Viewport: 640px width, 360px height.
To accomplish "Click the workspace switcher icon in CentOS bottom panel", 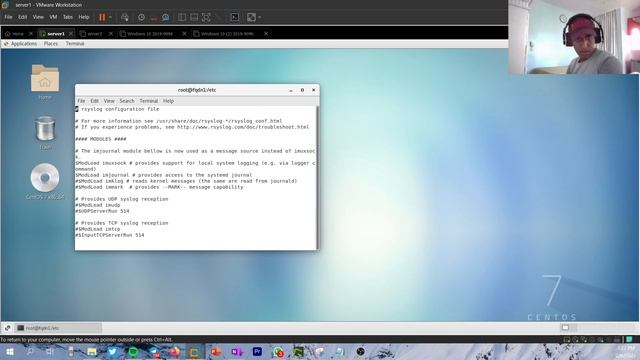I will 565,328.
